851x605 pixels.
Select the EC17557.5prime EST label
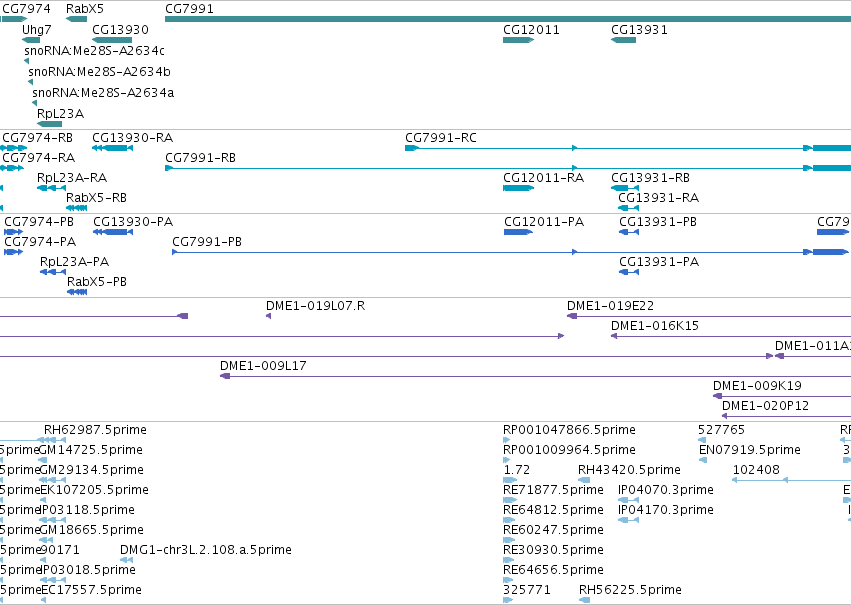pos(92,590)
